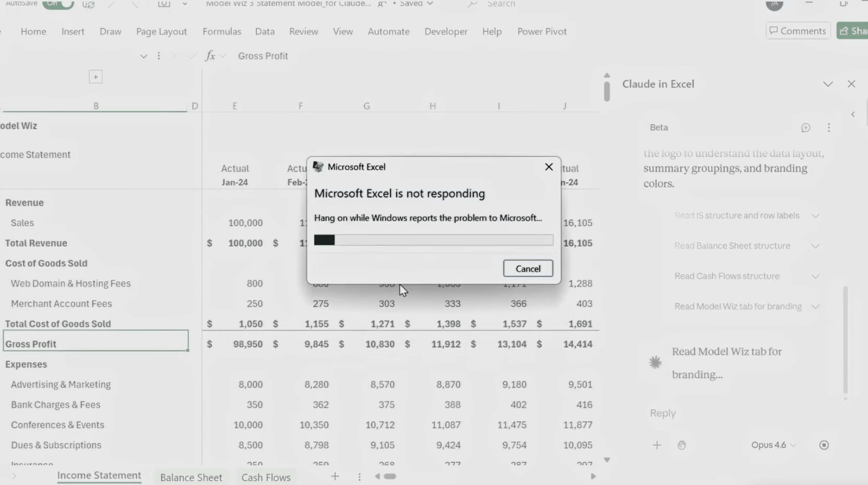Expand the Name Box dropdown arrow
The height and width of the screenshot is (485, 868).
pyautogui.click(x=144, y=56)
